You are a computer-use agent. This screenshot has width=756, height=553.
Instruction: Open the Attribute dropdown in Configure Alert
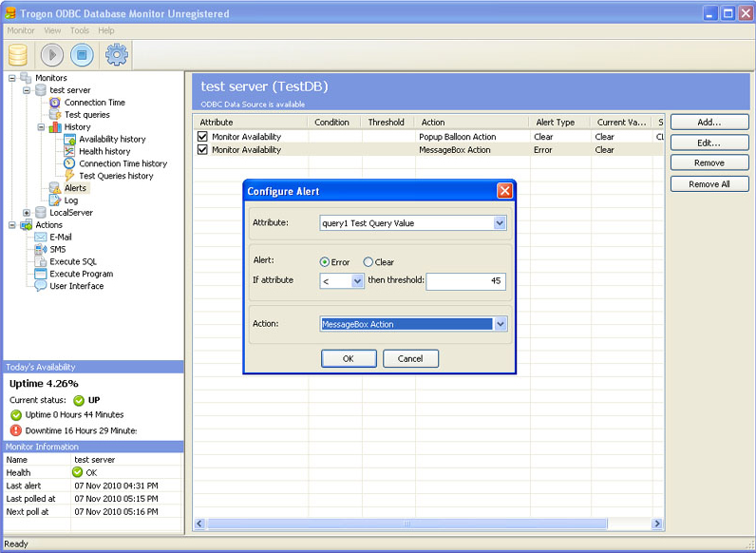(x=500, y=223)
